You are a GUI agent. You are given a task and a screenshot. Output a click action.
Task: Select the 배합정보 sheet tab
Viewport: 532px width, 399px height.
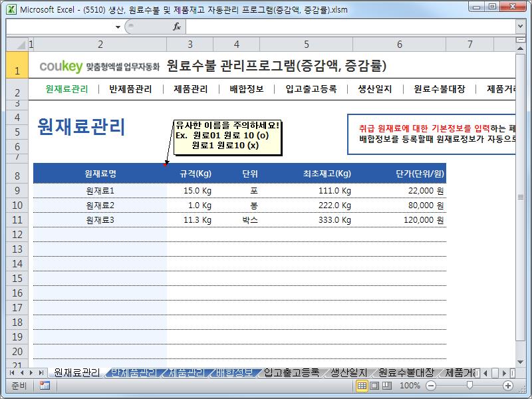235,373
